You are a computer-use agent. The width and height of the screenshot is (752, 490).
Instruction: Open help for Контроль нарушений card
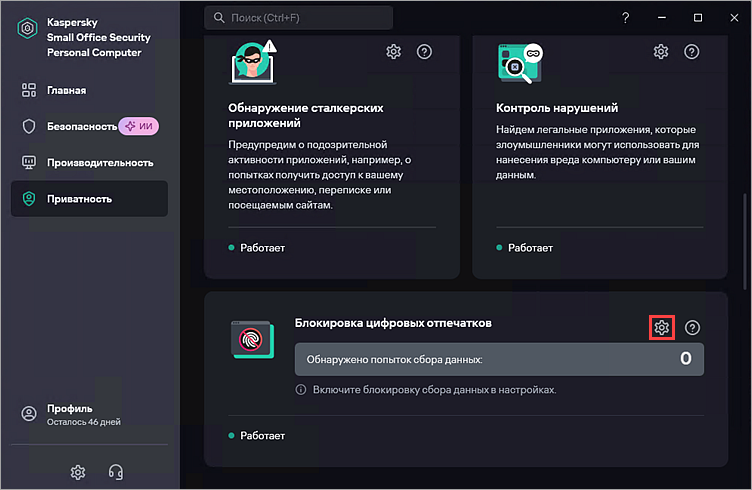tap(692, 52)
